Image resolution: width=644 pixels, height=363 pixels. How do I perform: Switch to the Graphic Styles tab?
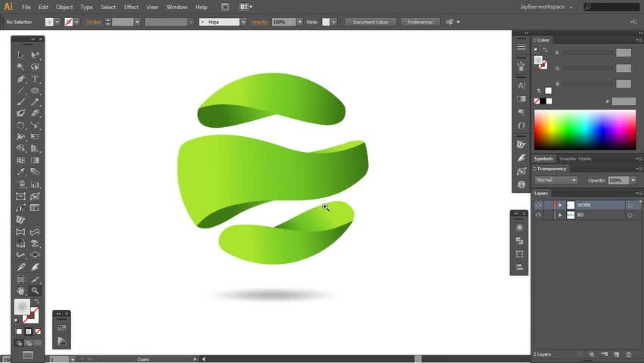coord(575,159)
